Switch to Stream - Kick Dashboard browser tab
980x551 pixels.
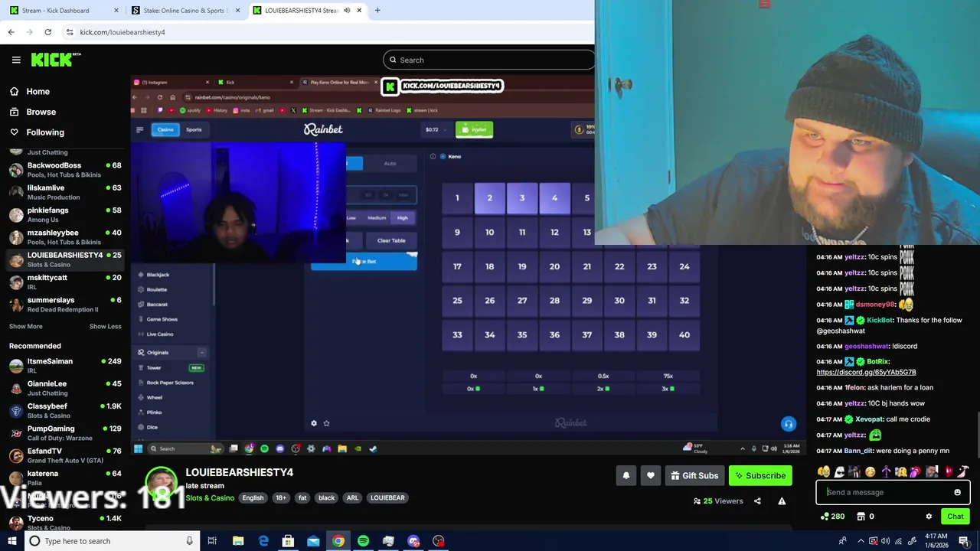[62, 10]
